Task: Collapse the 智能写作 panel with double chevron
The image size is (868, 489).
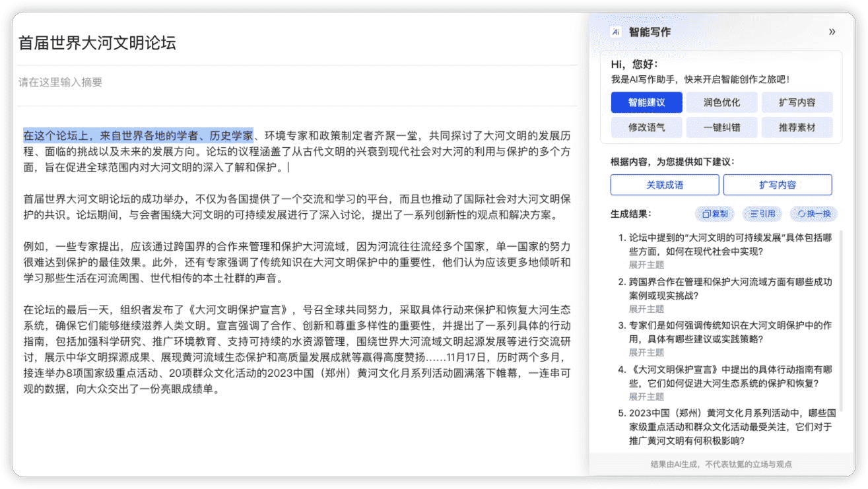Action: 832,32
